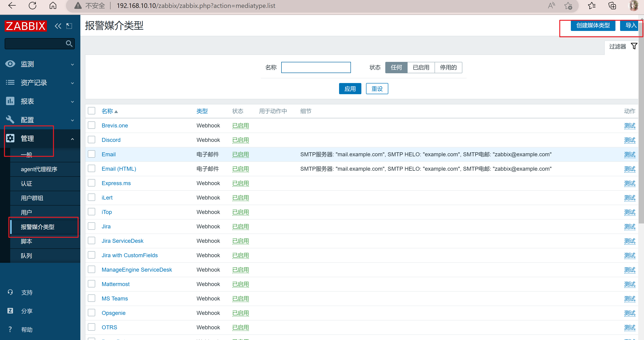The height and width of the screenshot is (340, 644).
Task: Select the 停用的 status filter option
Action: click(448, 68)
